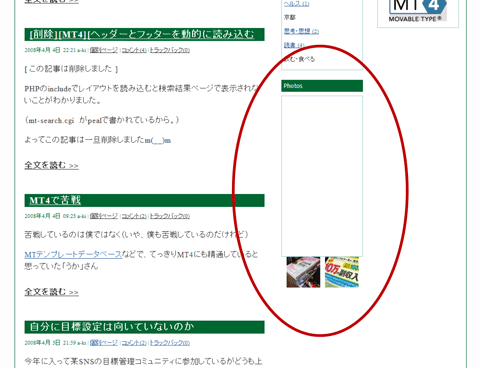Follow the 'MTテンプレートデータベース' link
This screenshot has height=368, width=480.
[x=73, y=255]
